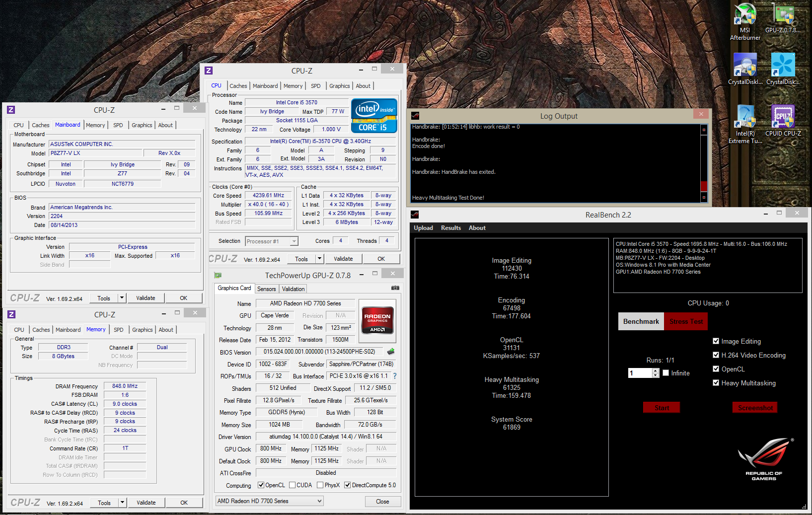Open RealBench Results menu
Screen dimensions: 812x515
(451, 228)
